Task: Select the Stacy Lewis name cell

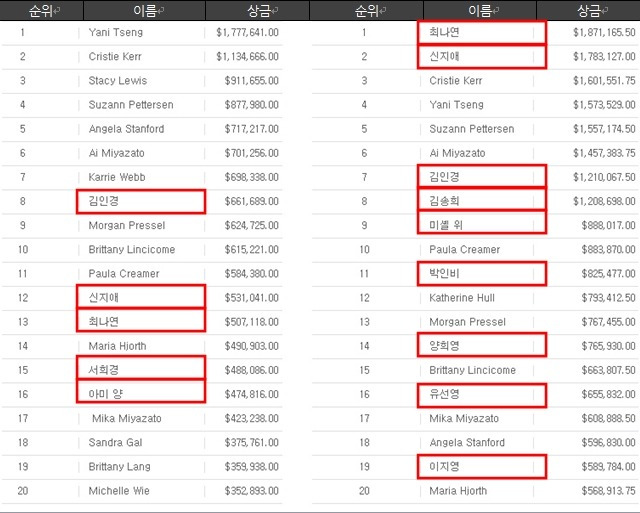Action: (117, 80)
